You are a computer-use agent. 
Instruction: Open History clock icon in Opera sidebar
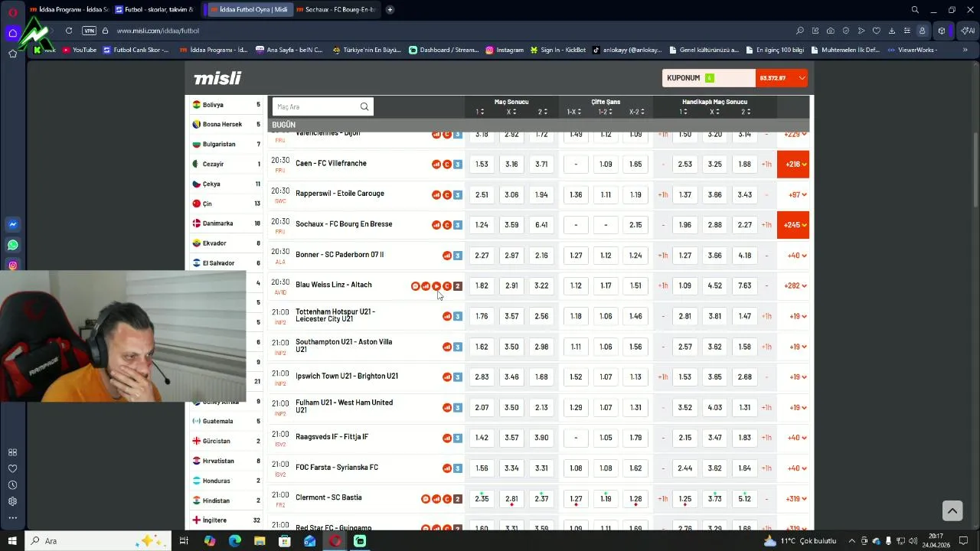tap(12, 485)
